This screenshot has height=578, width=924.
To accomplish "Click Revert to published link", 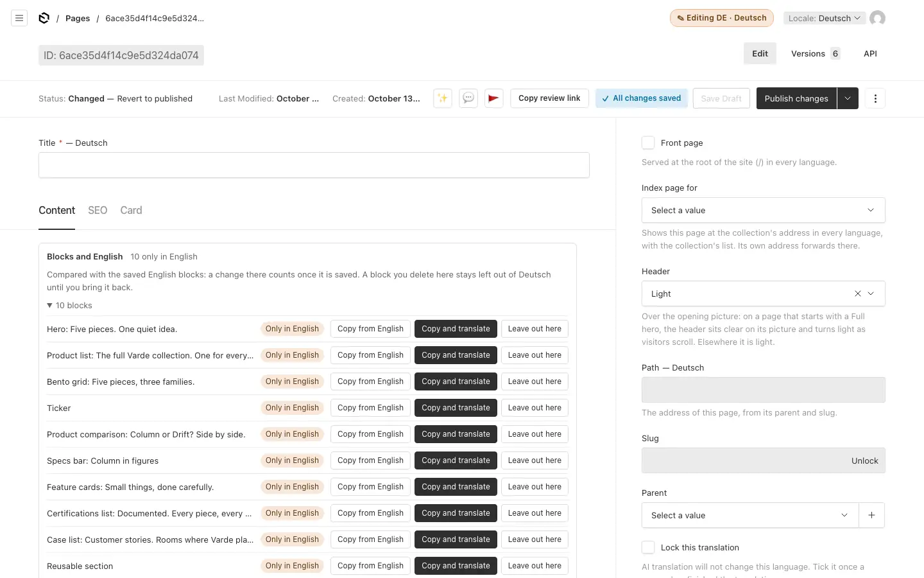I will click(155, 98).
